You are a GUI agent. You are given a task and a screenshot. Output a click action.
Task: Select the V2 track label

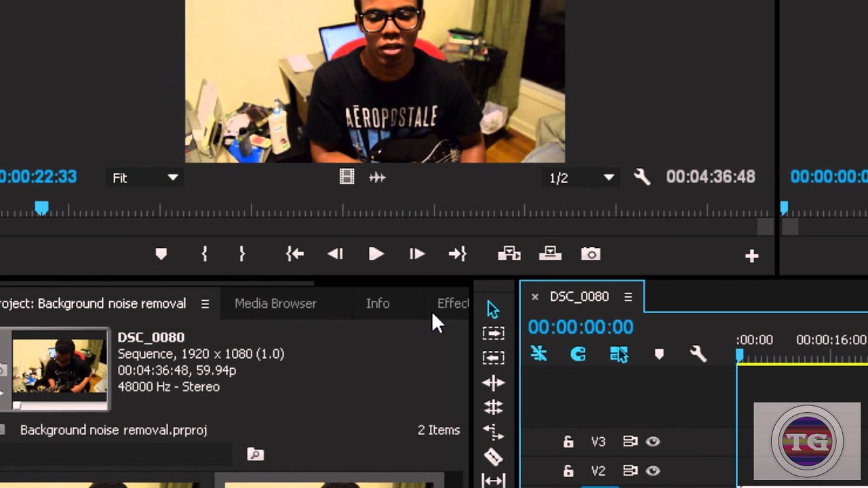[597, 470]
